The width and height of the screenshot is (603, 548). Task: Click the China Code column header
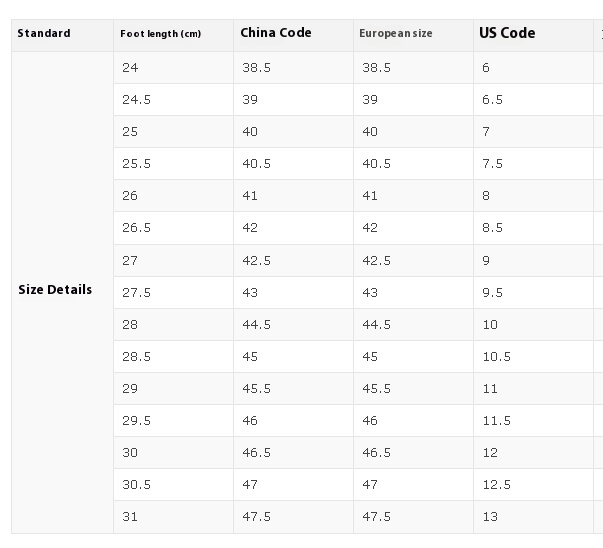tap(276, 33)
